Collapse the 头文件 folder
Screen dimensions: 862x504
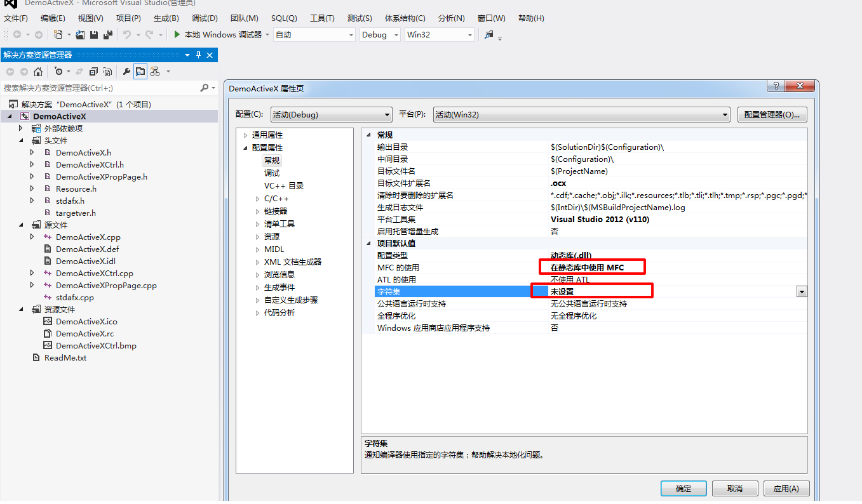(x=20, y=140)
